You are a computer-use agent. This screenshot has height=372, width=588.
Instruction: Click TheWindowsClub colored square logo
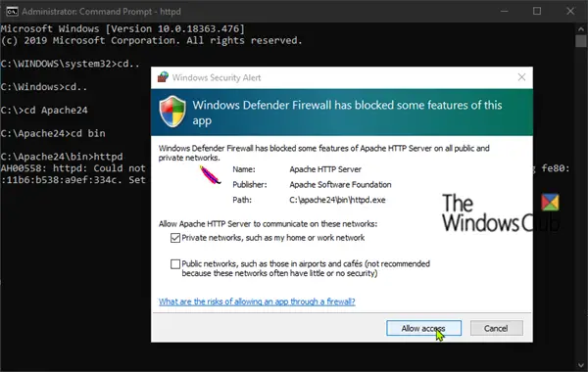pos(550,203)
